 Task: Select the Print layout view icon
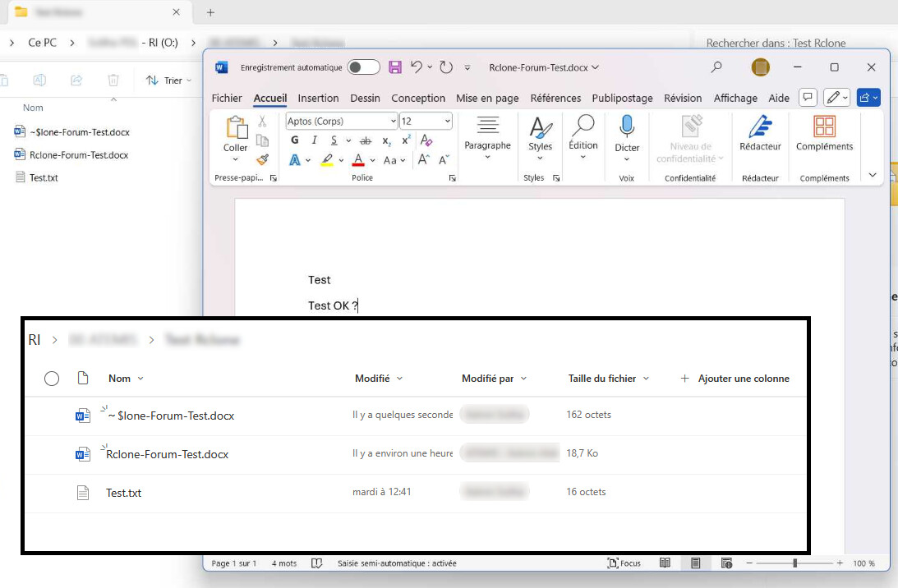695,563
